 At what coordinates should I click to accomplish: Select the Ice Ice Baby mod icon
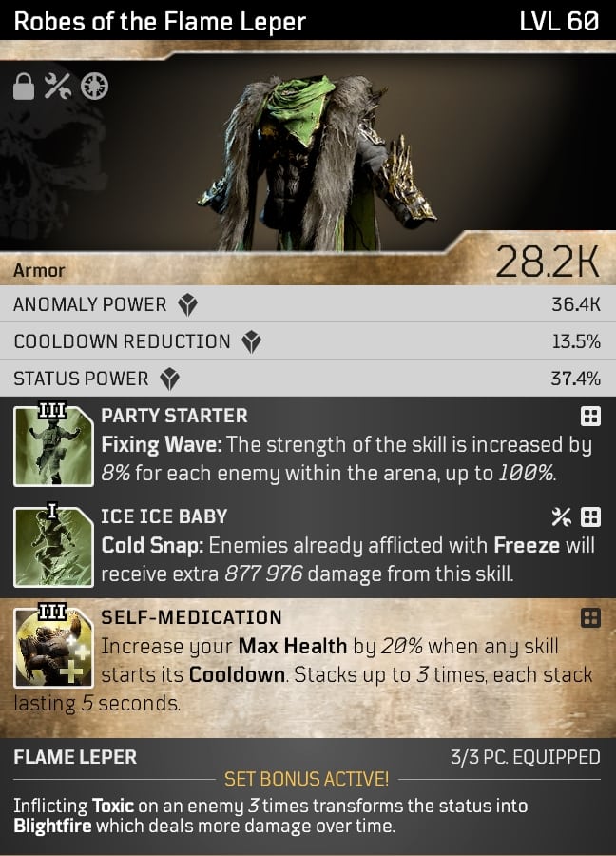[53, 546]
